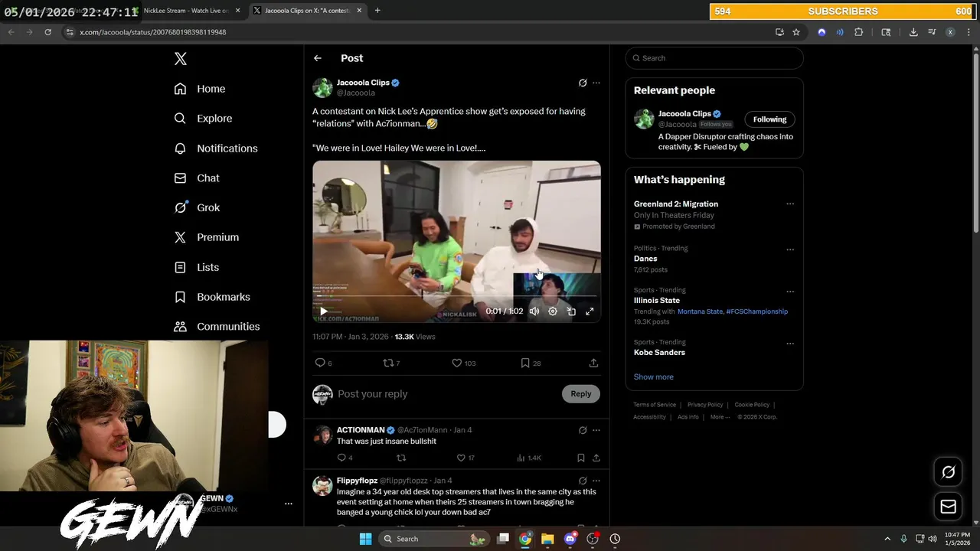Like ACTIONMAN's reply with 17 likes

[x=465, y=458]
